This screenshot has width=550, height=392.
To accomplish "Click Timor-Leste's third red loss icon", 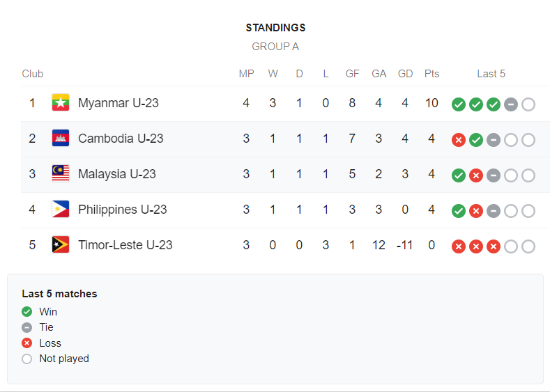I will click(494, 246).
